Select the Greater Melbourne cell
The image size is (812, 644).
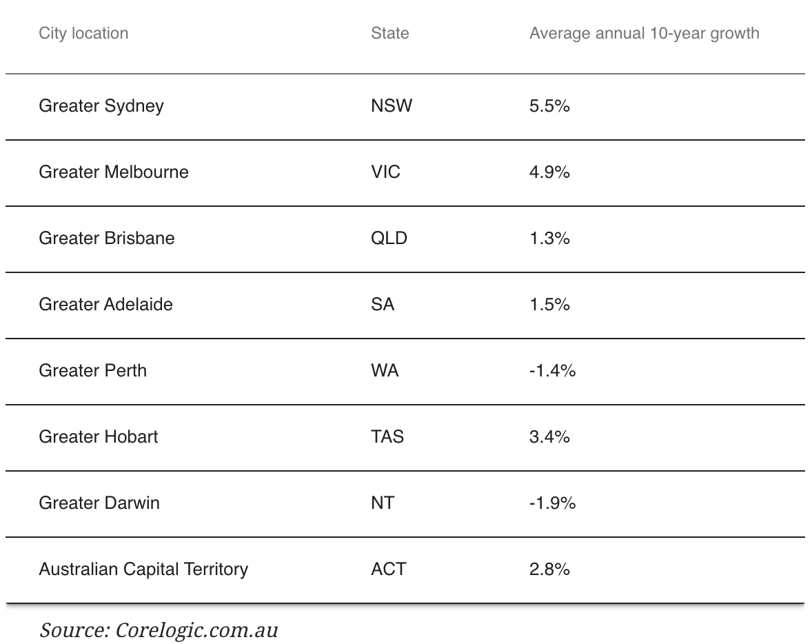click(x=114, y=172)
